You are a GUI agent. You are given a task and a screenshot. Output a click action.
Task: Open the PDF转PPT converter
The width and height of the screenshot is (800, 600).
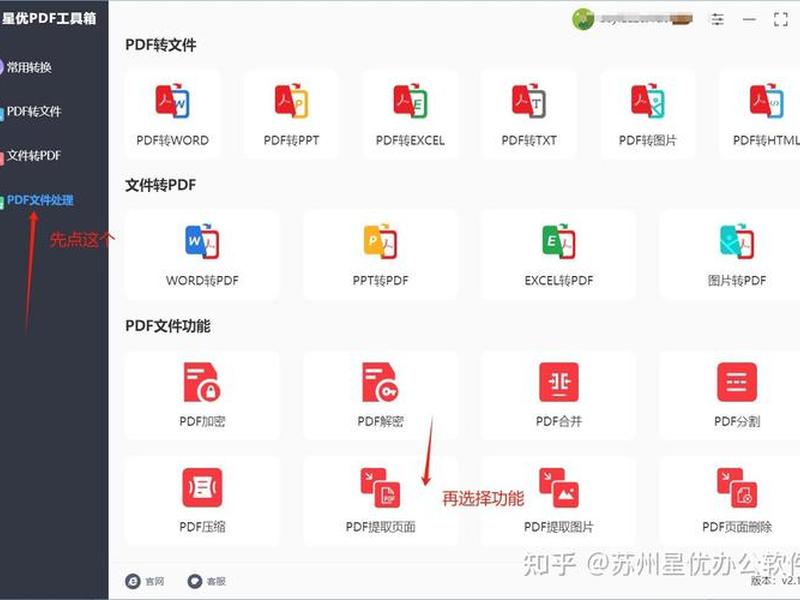tap(291, 115)
